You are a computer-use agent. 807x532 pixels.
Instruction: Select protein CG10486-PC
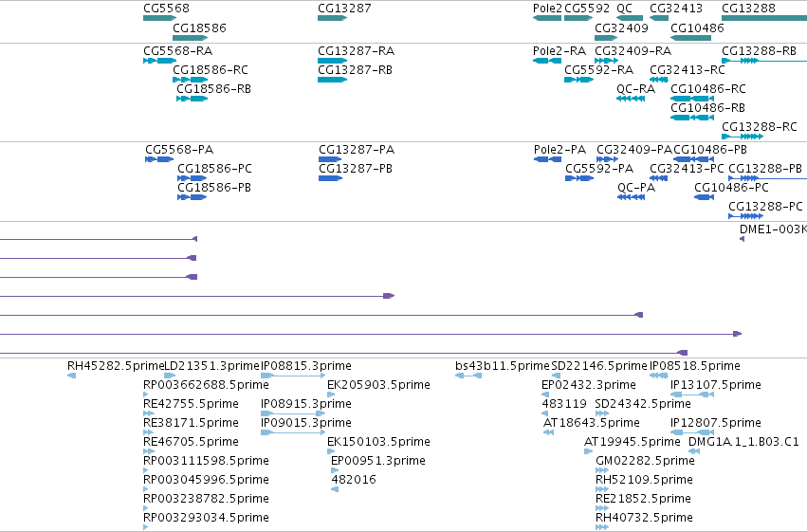(x=704, y=197)
